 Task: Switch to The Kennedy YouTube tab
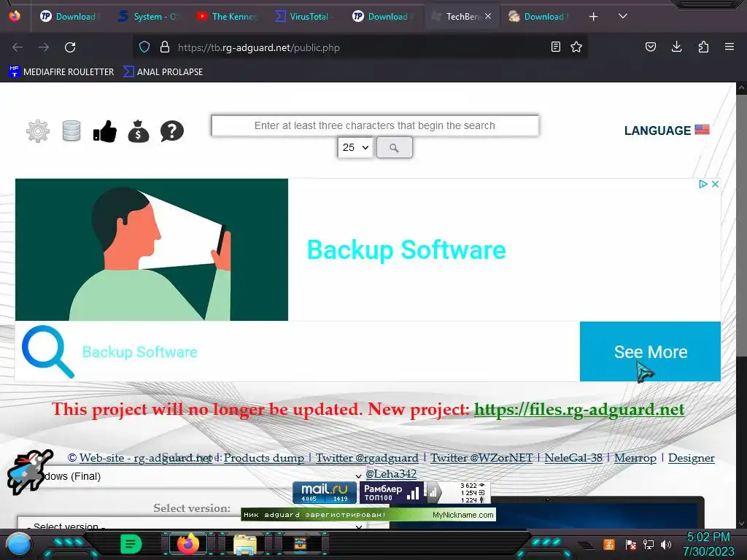[x=228, y=17]
